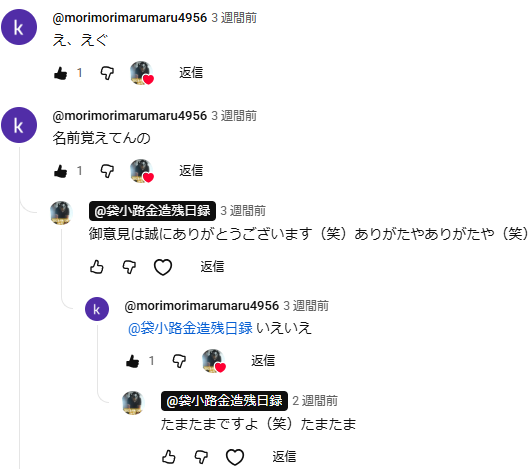The height and width of the screenshot is (469, 532).
Task: Like the 'え、えぐ' comment with thumbs up
Action: [60, 73]
